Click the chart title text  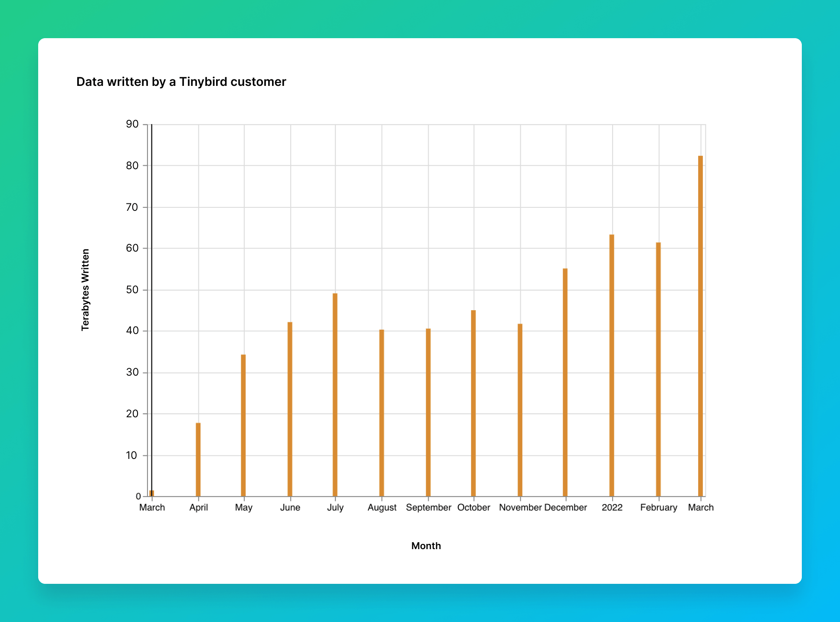(181, 82)
